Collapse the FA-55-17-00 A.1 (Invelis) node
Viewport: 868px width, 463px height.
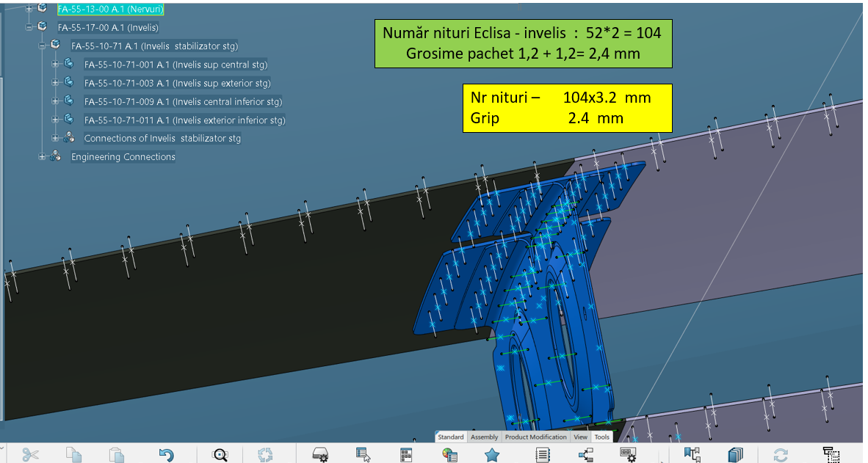tap(30, 27)
